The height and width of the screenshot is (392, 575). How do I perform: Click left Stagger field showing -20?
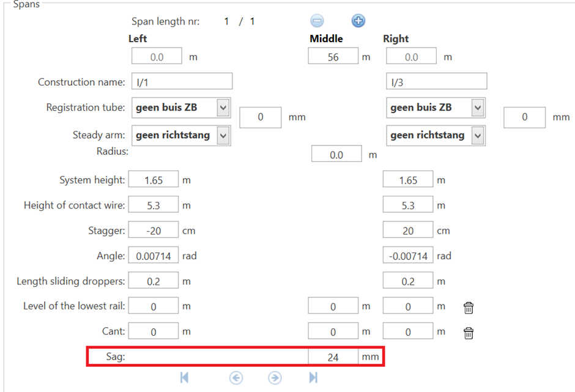point(154,231)
